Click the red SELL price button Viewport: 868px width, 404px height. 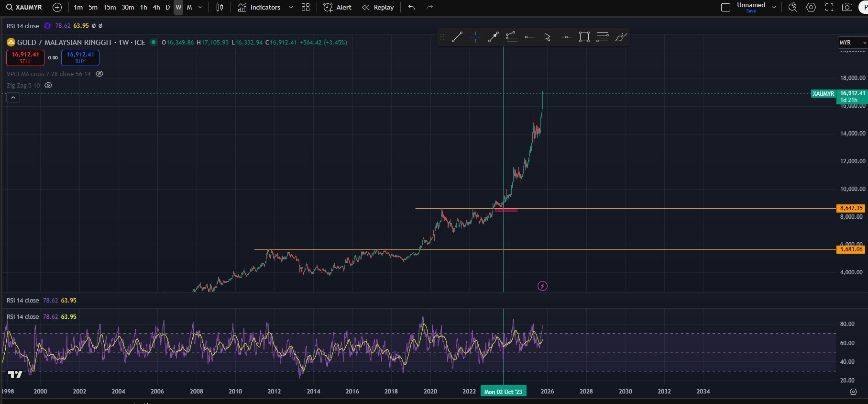pyautogui.click(x=25, y=57)
